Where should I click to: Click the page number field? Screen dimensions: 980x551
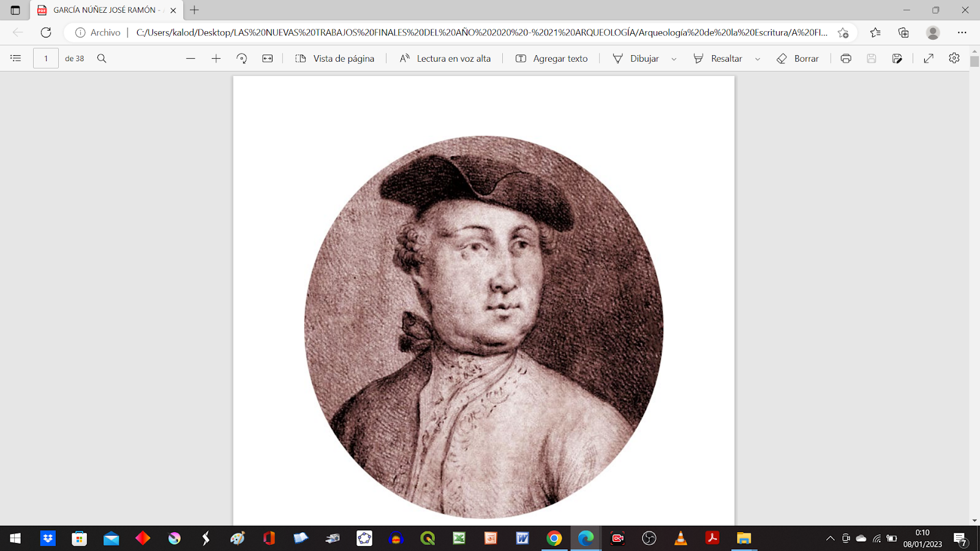pos(46,58)
